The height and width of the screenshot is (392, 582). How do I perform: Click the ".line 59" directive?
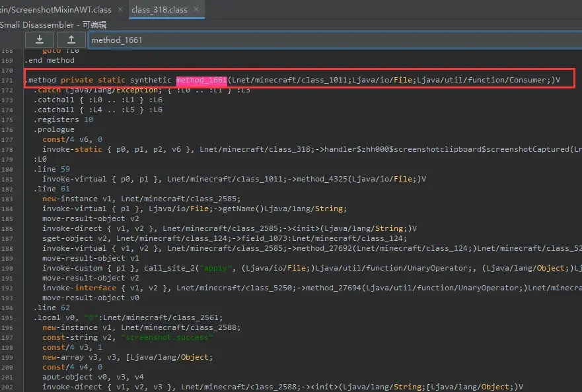pos(52,169)
